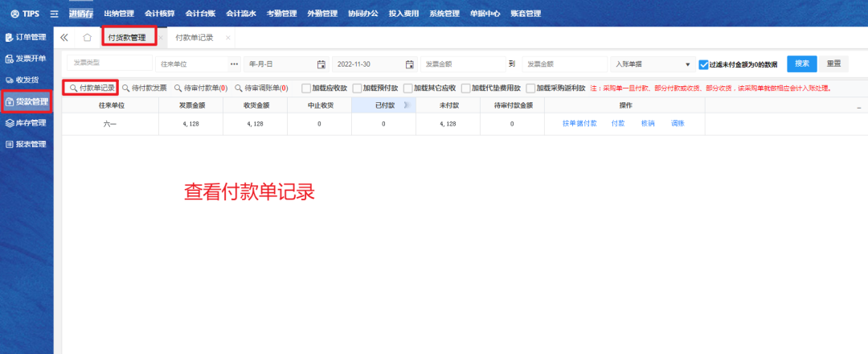Collapse sidebar with double-chevron icon

pyautogui.click(x=64, y=38)
